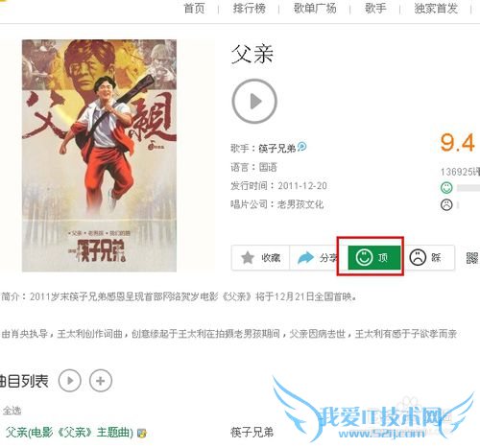Screen dimensions: 480x448
Task: Add all tracks with plus icon
Action: (101, 381)
